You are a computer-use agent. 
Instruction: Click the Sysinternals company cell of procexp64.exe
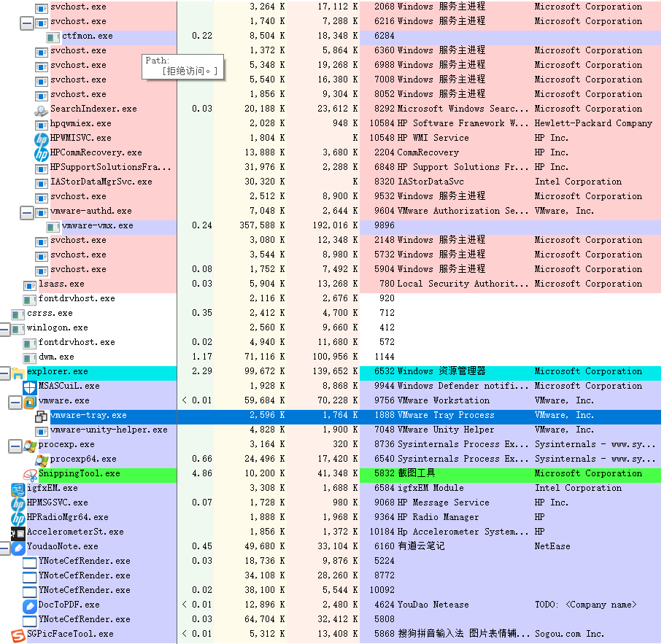point(595,459)
